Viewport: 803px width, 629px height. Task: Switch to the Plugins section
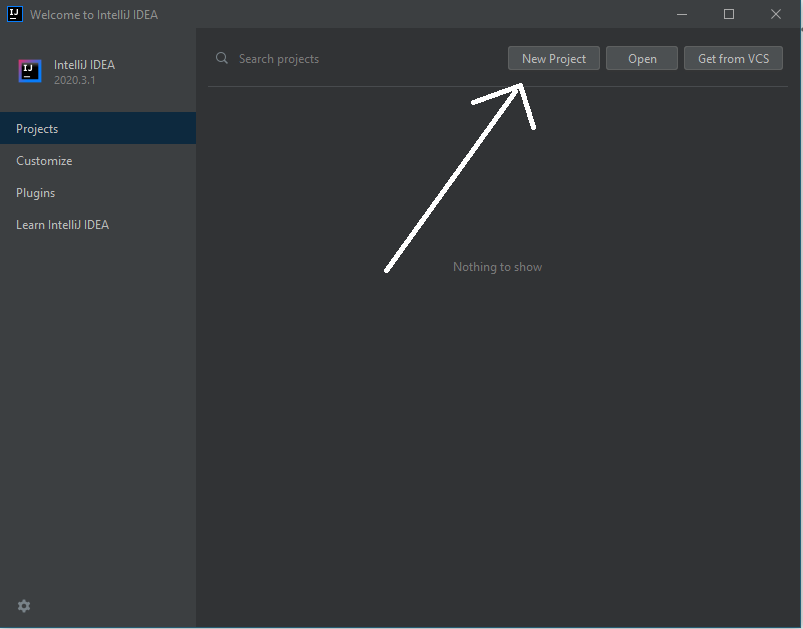point(35,192)
